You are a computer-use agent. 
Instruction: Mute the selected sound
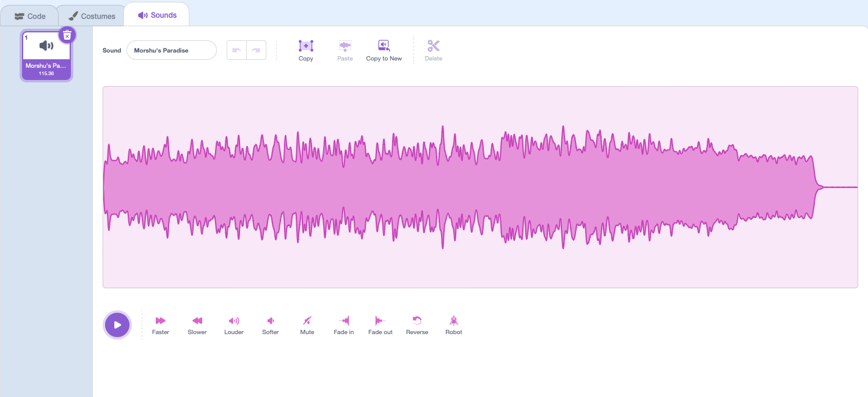point(307,321)
